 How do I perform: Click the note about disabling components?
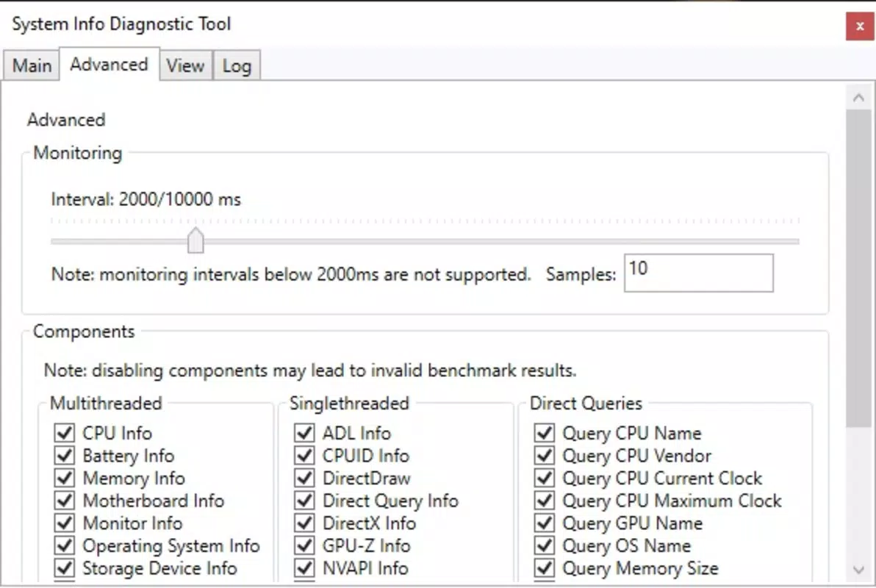point(310,370)
